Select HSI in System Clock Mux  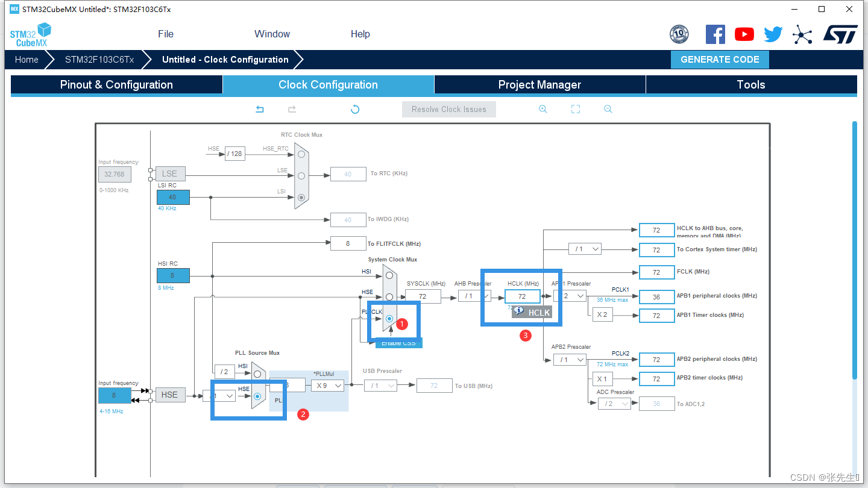point(389,275)
